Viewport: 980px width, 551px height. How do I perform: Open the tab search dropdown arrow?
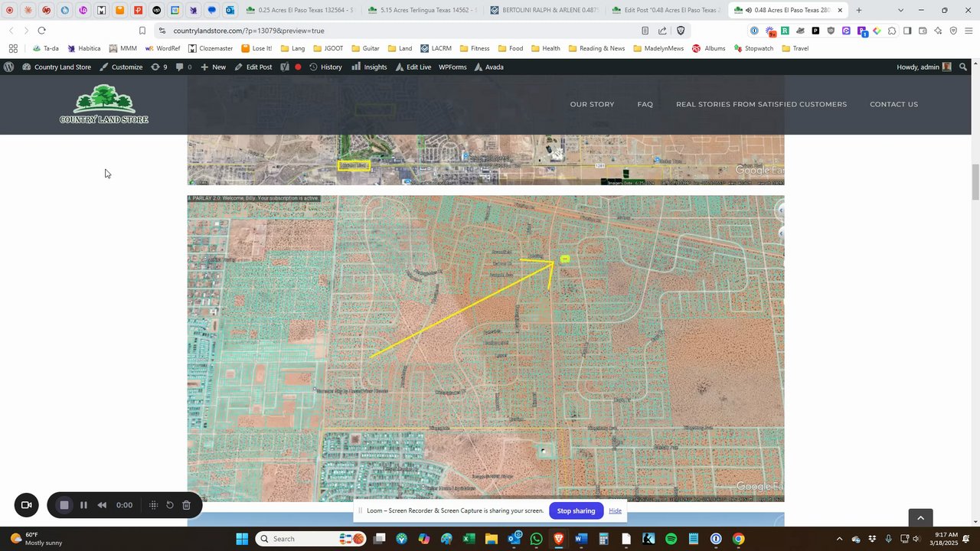(900, 10)
